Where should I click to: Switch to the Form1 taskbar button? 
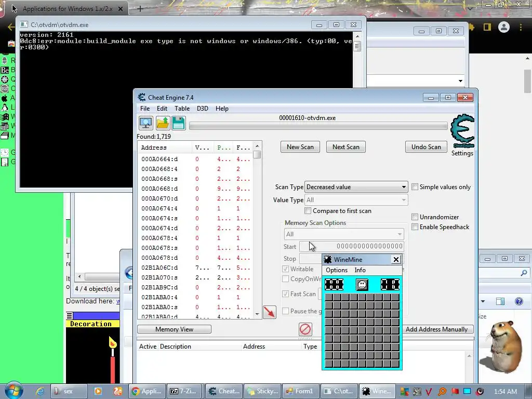pyautogui.click(x=301, y=391)
